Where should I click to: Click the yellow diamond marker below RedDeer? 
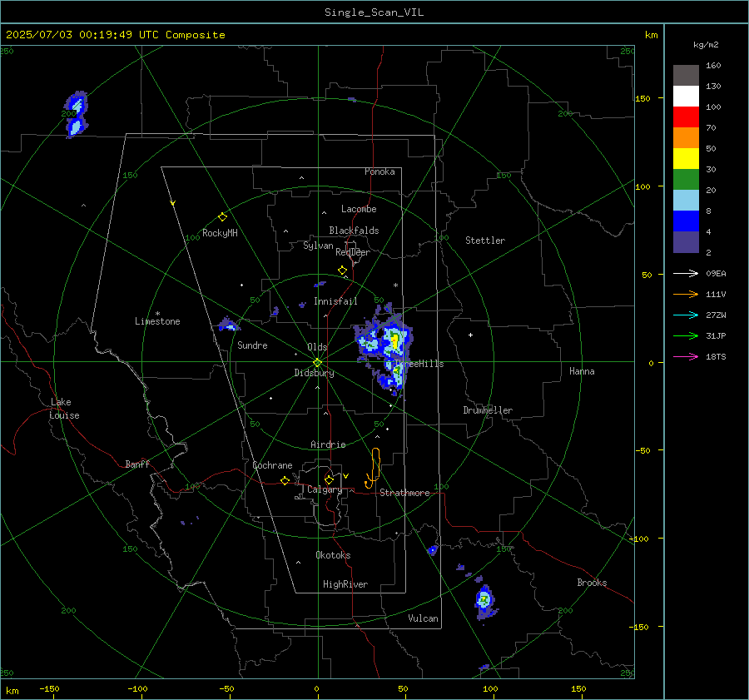pyautogui.click(x=343, y=271)
